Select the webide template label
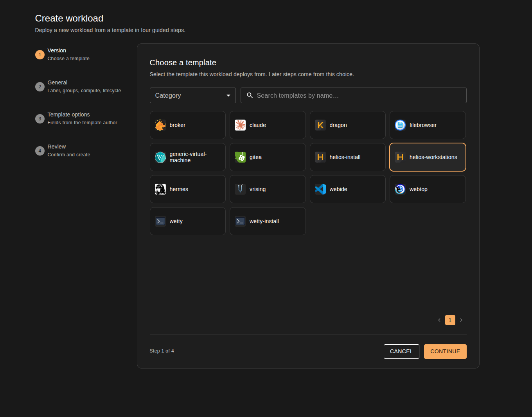 [338, 189]
